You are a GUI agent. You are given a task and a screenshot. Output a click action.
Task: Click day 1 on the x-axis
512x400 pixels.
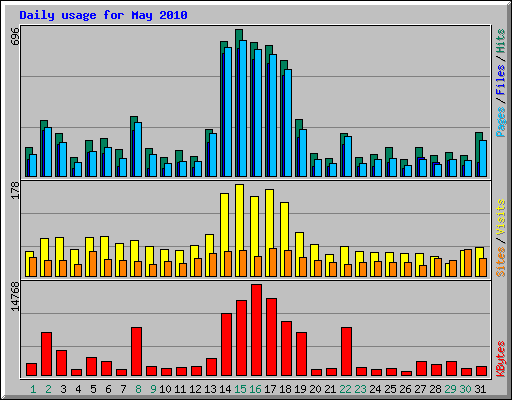tap(33, 389)
